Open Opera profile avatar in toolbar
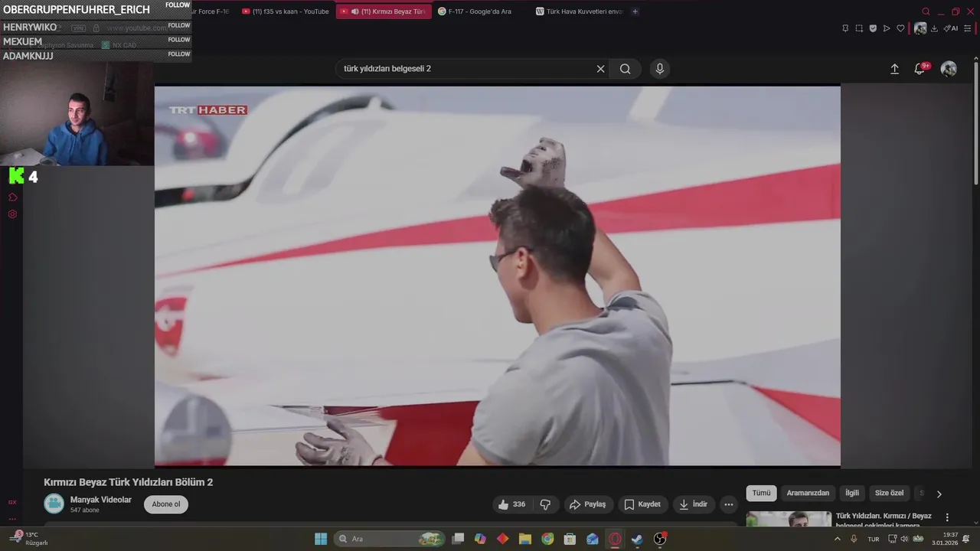980x551 pixels. coord(920,28)
